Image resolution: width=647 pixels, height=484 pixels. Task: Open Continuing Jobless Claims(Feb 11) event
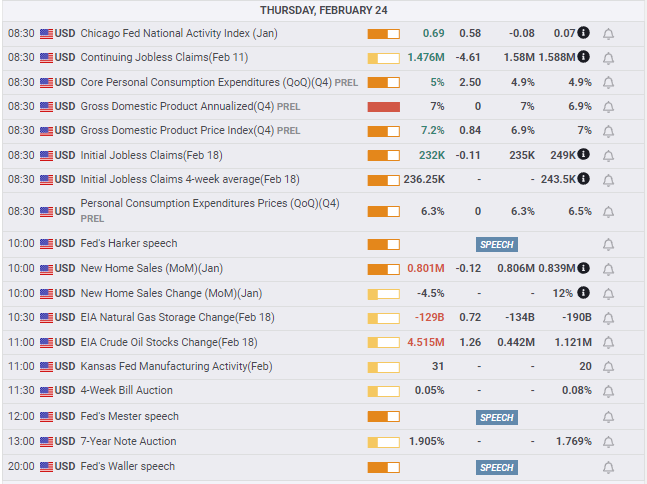click(164, 57)
